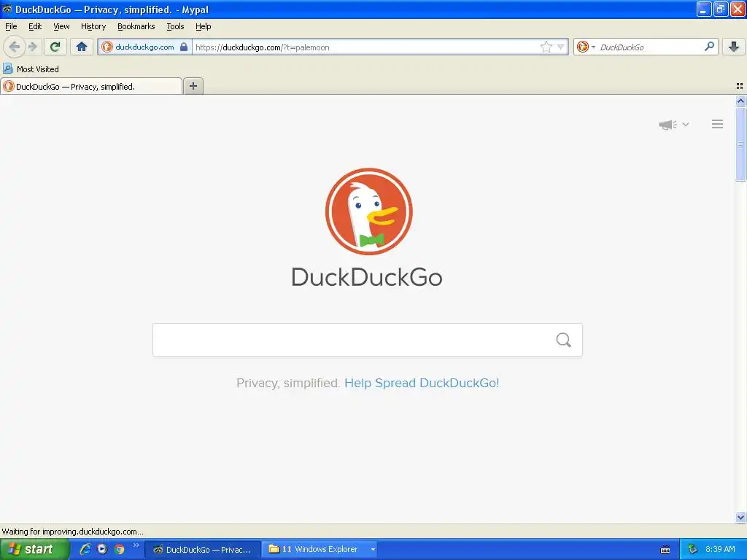Open the DuckDuckGo hamburger side menu
The width and height of the screenshot is (747, 560).
click(x=718, y=124)
